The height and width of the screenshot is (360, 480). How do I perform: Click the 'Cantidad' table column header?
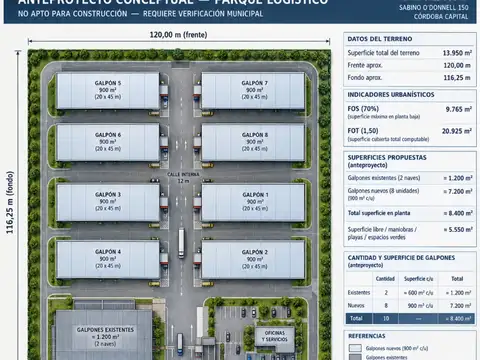(385, 279)
